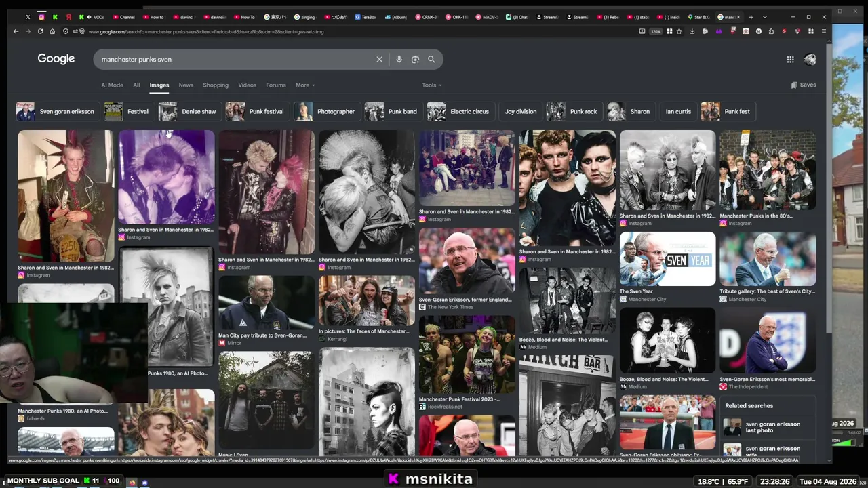The image size is (868, 488).
Task: List all tabs with the chevron
Action: pyautogui.click(x=764, y=17)
